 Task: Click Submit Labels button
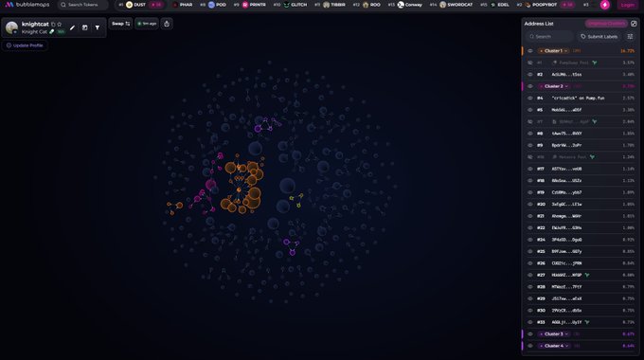pyautogui.click(x=599, y=37)
